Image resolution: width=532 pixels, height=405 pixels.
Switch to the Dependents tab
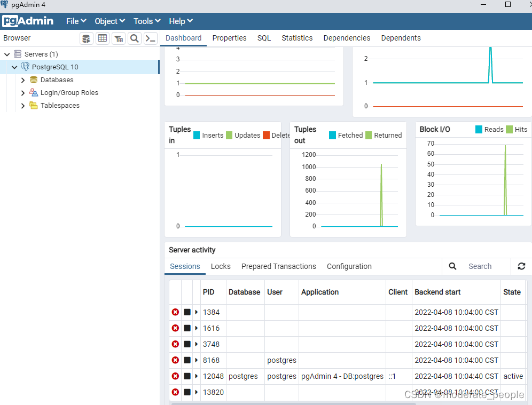click(401, 38)
